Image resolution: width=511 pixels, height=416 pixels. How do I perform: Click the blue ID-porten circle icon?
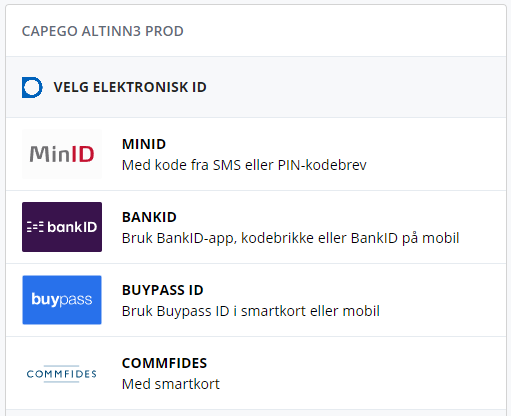32,87
